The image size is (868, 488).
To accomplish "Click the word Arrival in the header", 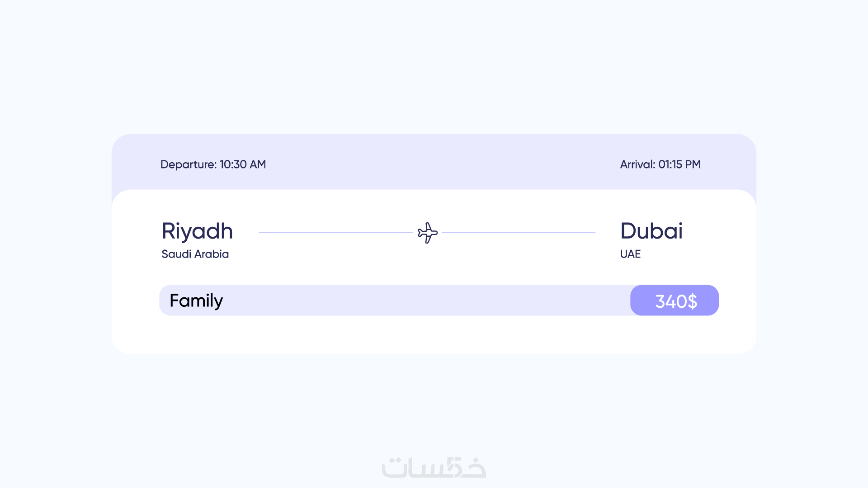I will 637,164.
